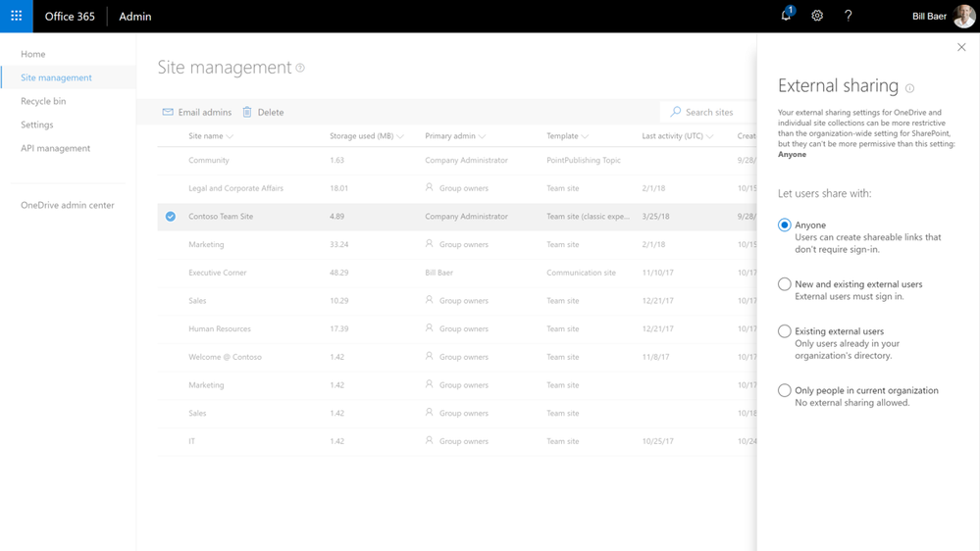Open API management in the navigation

click(x=56, y=148)
